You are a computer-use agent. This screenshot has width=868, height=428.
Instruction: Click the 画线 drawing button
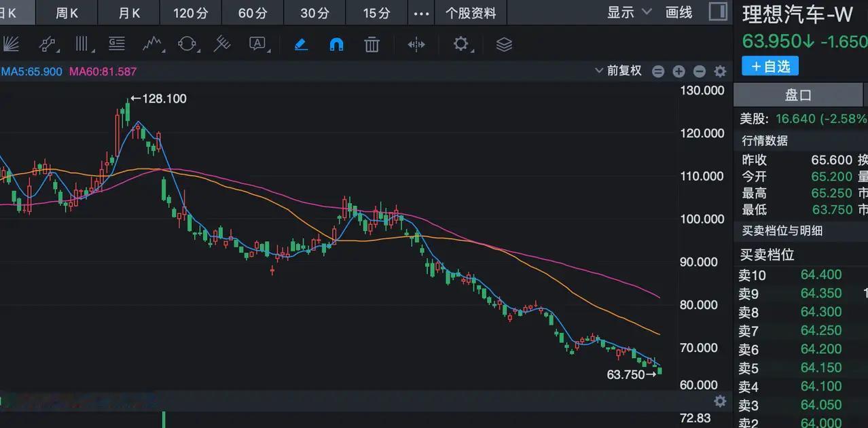coord(678,12)
